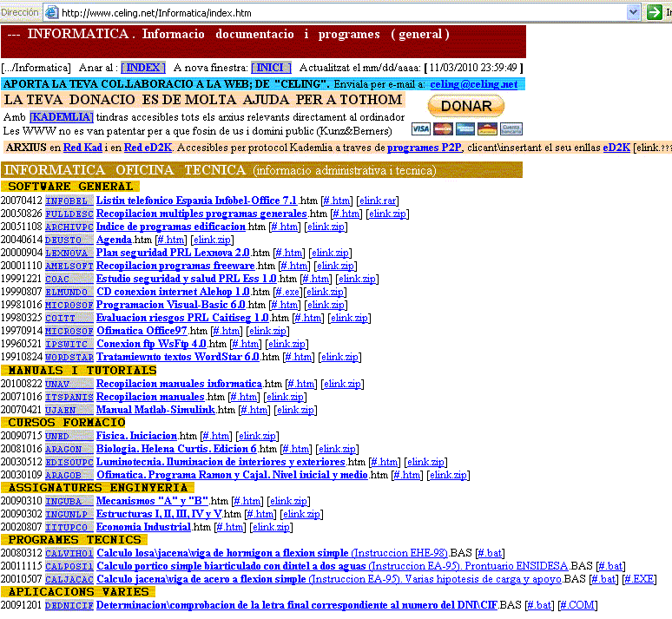Open Tratamiewnto textos WordStar 6.0
Viewport: 672px width, 619px height.
(x=178, y=357)
